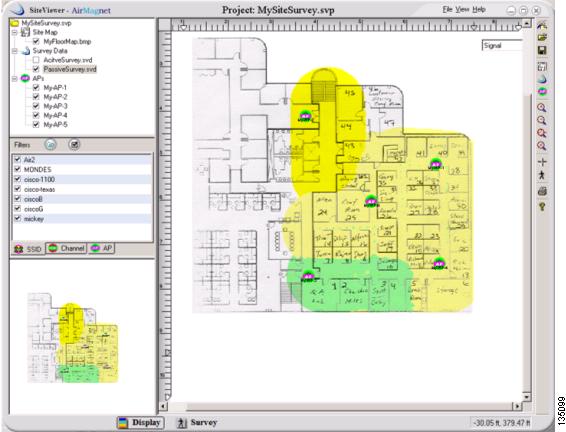This screenshot has height=432, width=566.
Task: Collapse the APs tree node
Action: [15, 78]
